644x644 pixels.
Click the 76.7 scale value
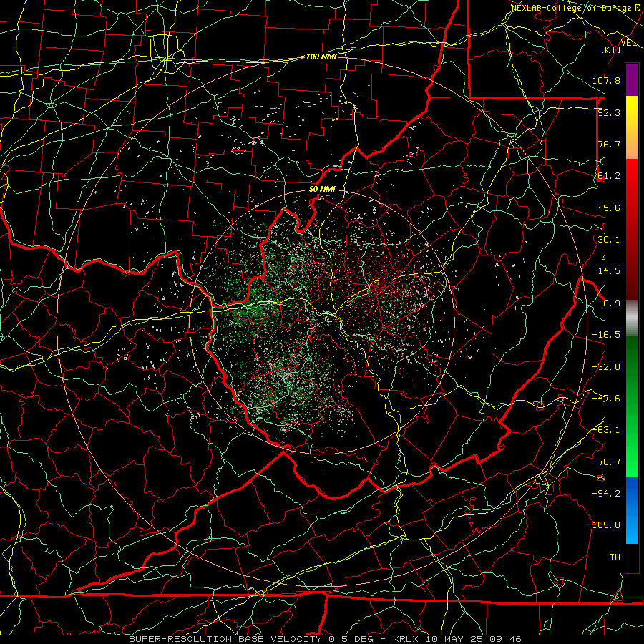[x=609, y=144]
